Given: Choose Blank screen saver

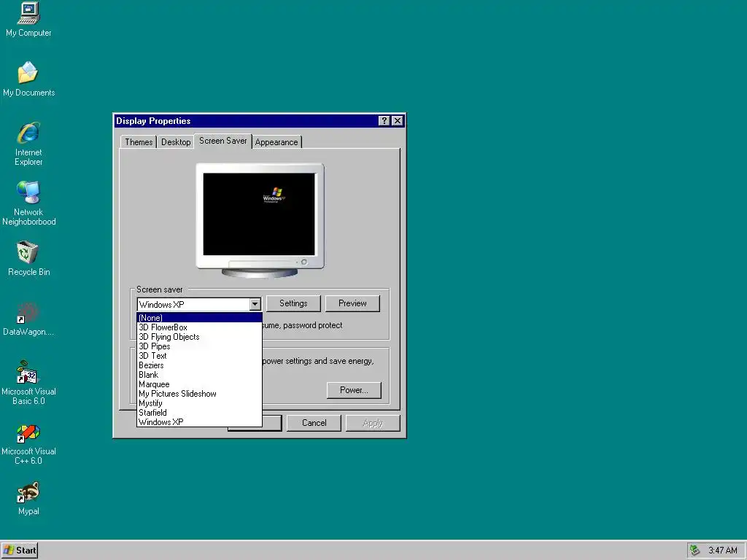Looking at the screenshot, I should point(199,375).
